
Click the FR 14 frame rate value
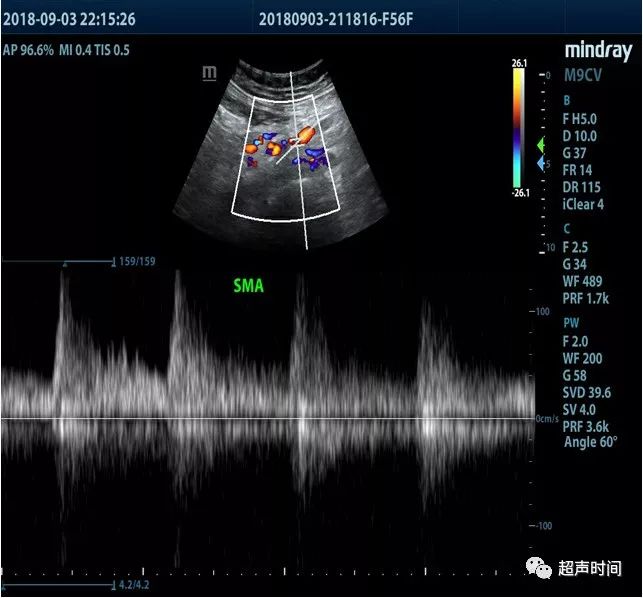click(x=577, y=170)
